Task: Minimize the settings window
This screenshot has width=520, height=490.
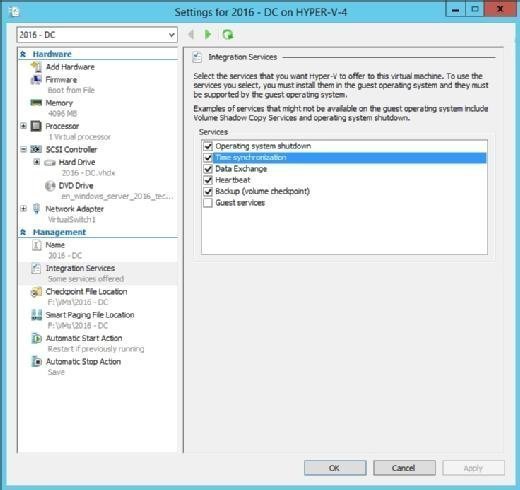Action: click(456, 10)
